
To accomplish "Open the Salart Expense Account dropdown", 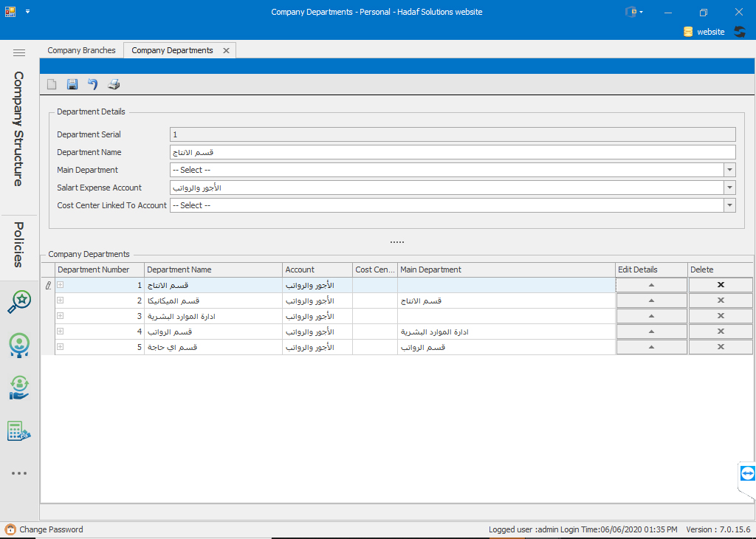I will pos(729,187).
